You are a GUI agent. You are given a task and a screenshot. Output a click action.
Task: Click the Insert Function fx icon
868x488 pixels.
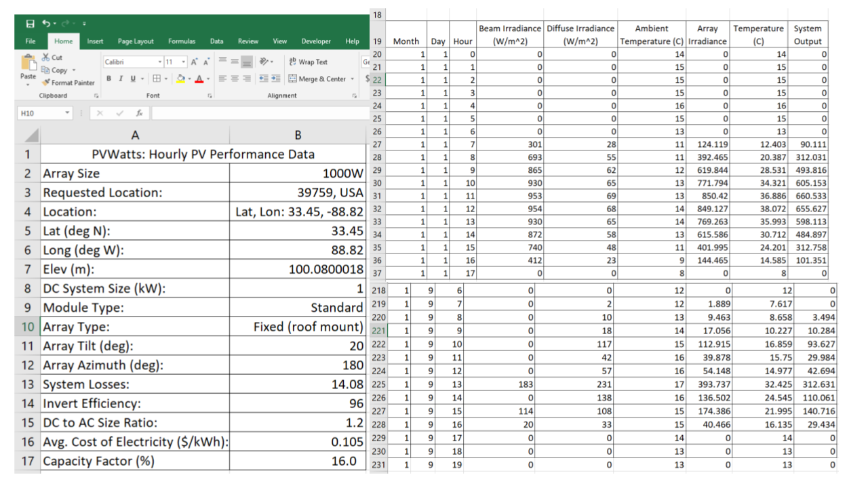point(139,113)
